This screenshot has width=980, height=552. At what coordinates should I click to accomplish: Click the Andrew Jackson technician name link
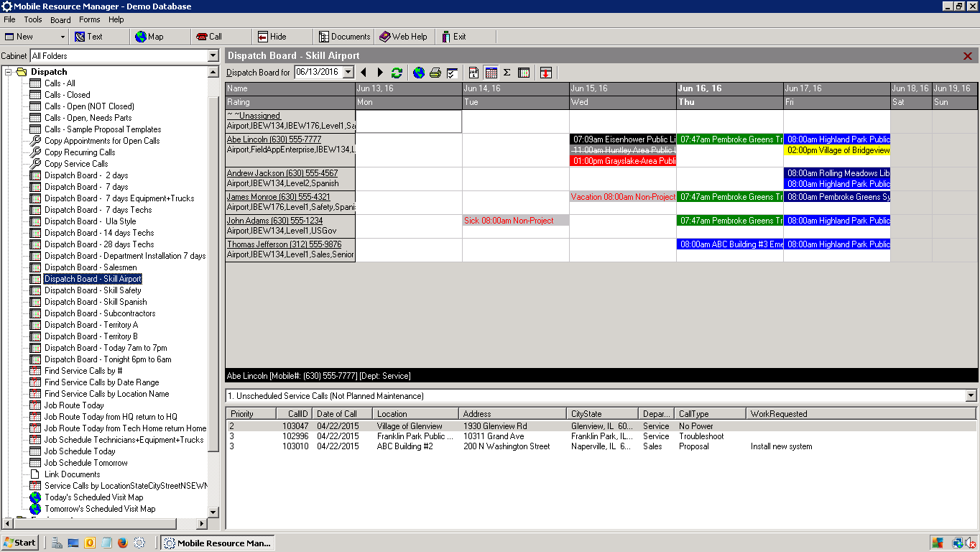pos(282,173)
